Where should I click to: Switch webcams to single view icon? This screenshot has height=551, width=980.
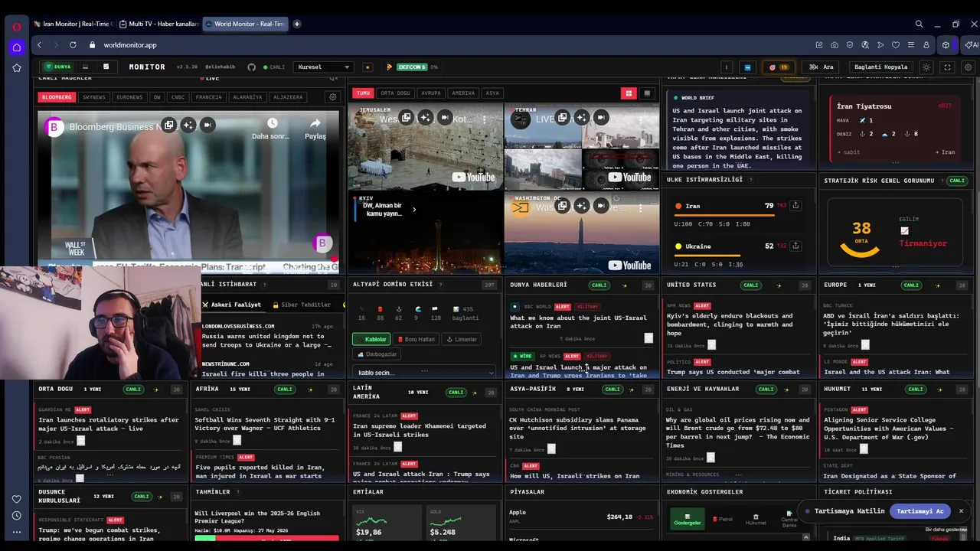[647, 93]
